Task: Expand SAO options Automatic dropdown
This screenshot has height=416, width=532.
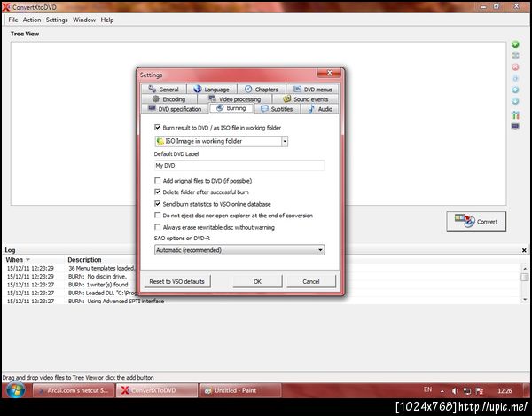Action: pyautogui.click(x=239, y=250)
